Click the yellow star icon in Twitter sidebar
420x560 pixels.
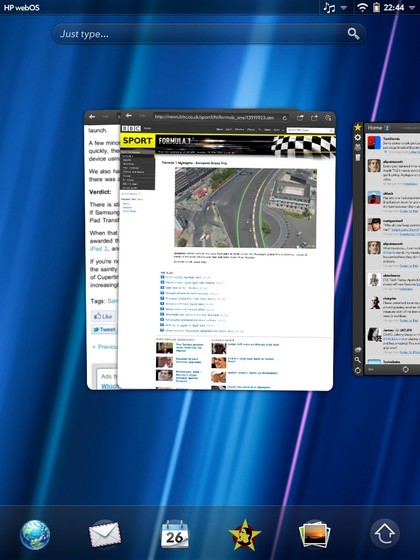tap(358, 127)
